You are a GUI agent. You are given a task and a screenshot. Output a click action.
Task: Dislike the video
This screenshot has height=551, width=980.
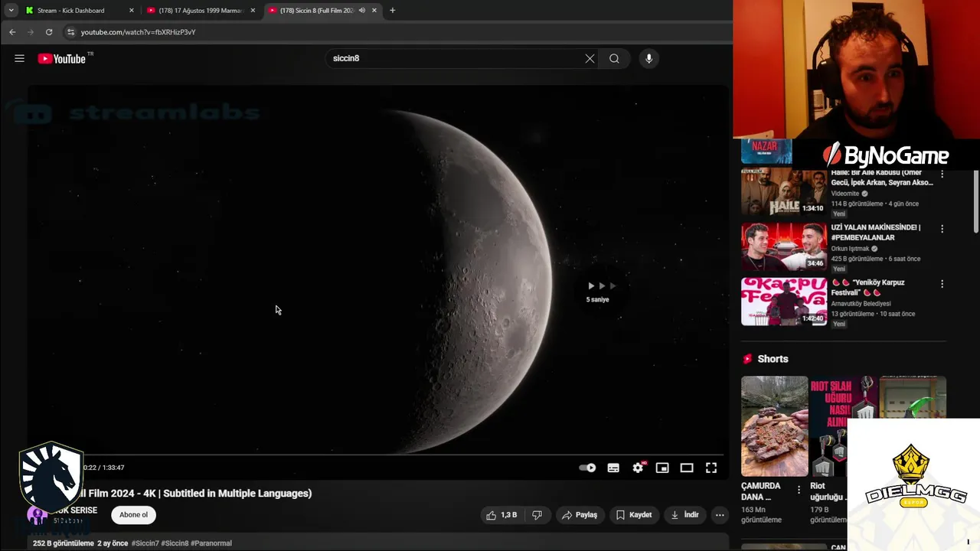(x=537, y=515)
